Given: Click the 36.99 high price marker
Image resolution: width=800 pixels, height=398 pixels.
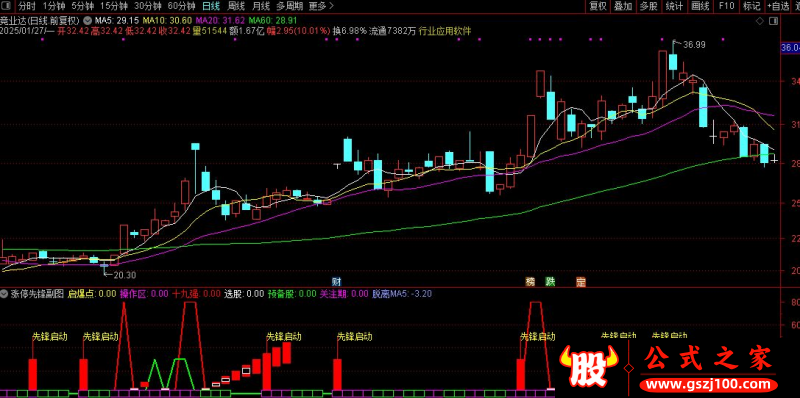Looking at the screenshot, I should [694, 44].
